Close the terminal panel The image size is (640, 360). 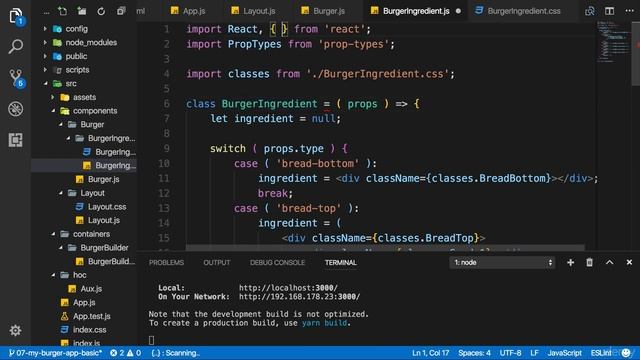pyautogui.click(x=629, y=262)
